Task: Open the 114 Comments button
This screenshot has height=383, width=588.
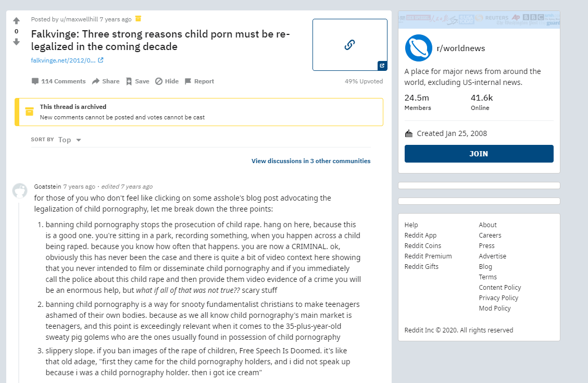Action: (x=58, y=81)
